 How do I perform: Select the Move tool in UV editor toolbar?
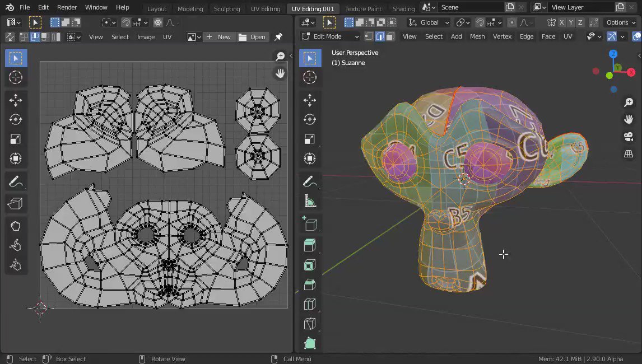coord(16,100)
